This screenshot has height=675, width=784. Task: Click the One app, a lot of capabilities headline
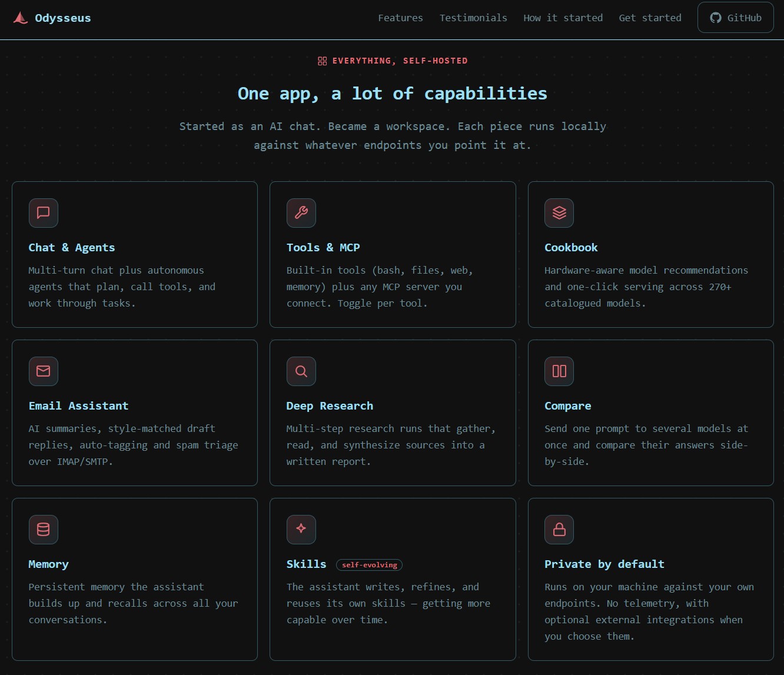pos(393,94)
